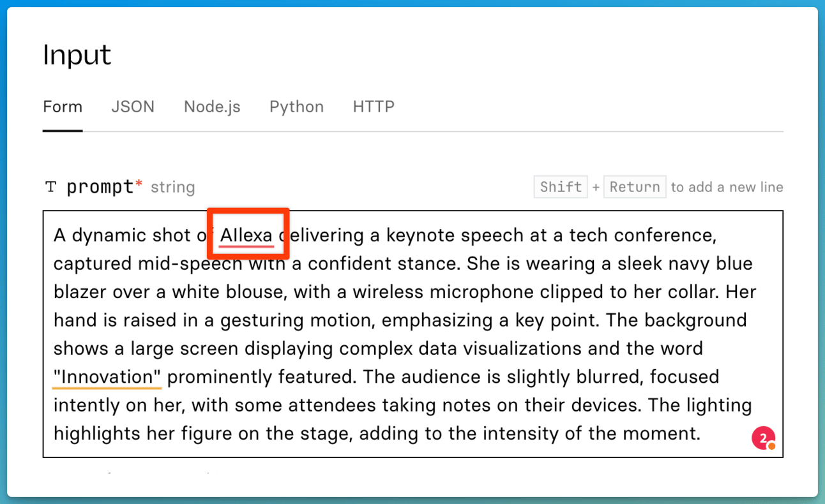Click the T text-type icon beside prompt
The height and width of the screenshot is (504, 825).
50,187
